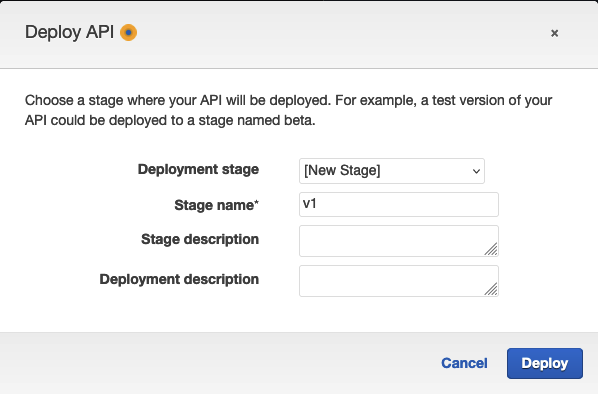Image resolution: width=598 pixels, height=394 pixels.
Task: Click the orange status dot beside Deploy API
Action: (129, 32)
